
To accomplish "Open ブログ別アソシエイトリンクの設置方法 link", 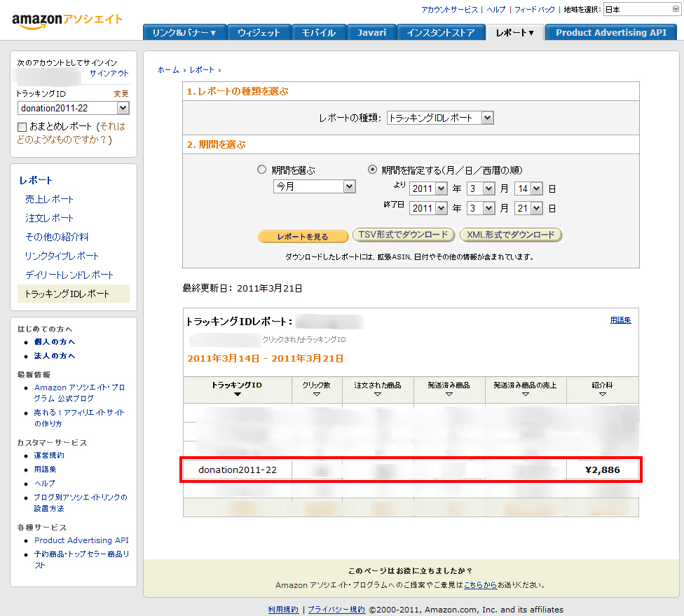I will click(81, 503).
